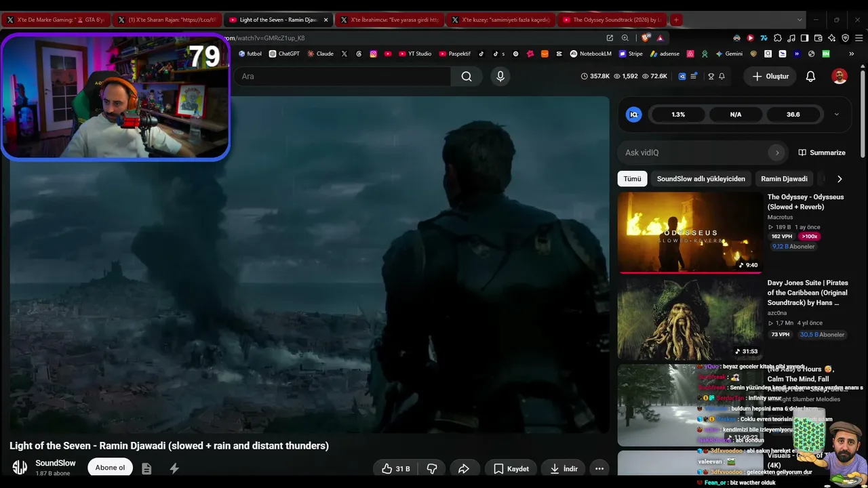Select the Ramin Djawadi filter chip
Screen dimensions: 868x488
pos(784,179)
